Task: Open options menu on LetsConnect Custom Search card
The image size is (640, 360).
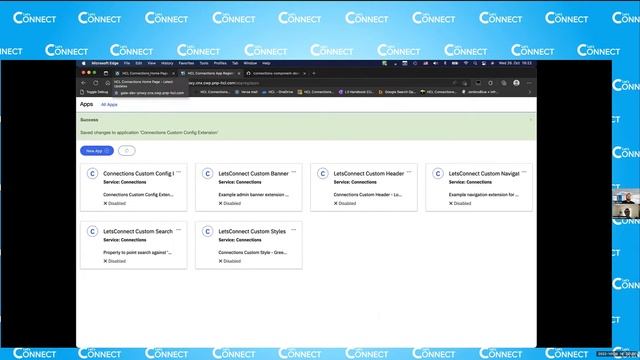Action: click(179, 230)
